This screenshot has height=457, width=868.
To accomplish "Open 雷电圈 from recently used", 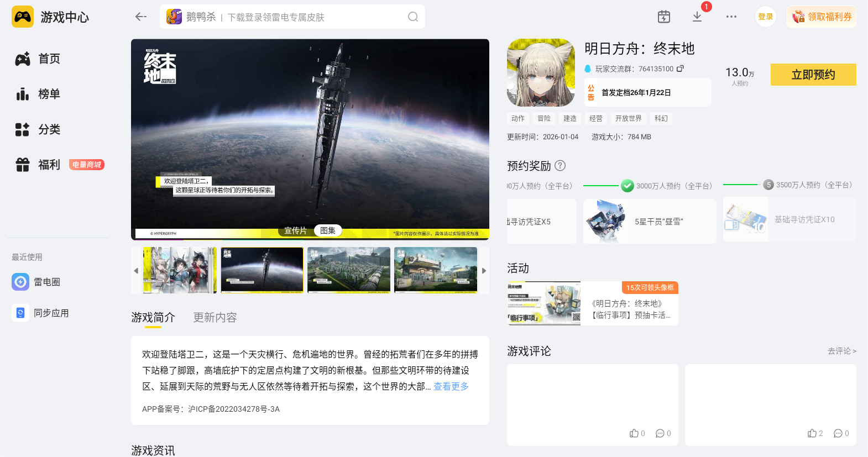I will click(x=36, y=282).
